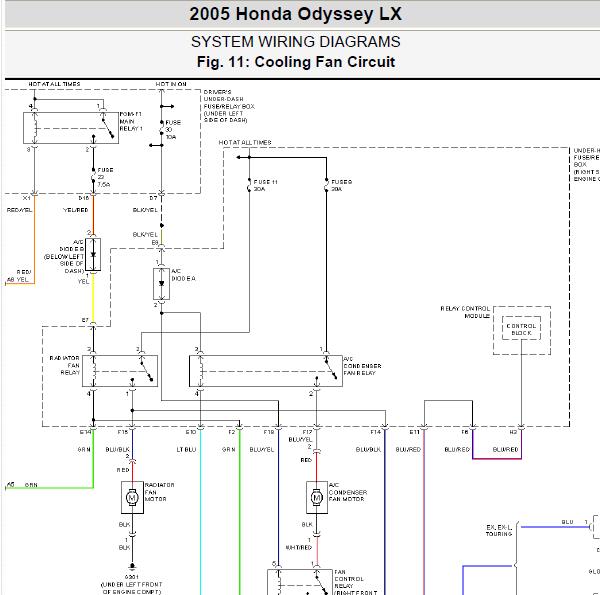
Task: Click connector terminal label E7
Action: tap(85, 320)
